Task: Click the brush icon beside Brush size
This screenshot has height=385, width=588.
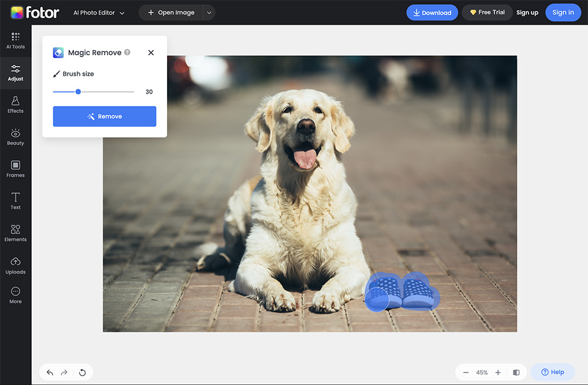Action: pyautogui.click(x=56, y=74)
